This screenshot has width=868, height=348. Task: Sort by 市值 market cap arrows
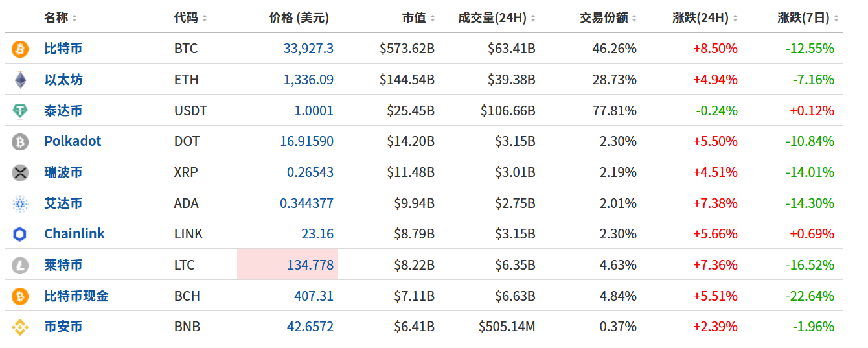point(433,19)
